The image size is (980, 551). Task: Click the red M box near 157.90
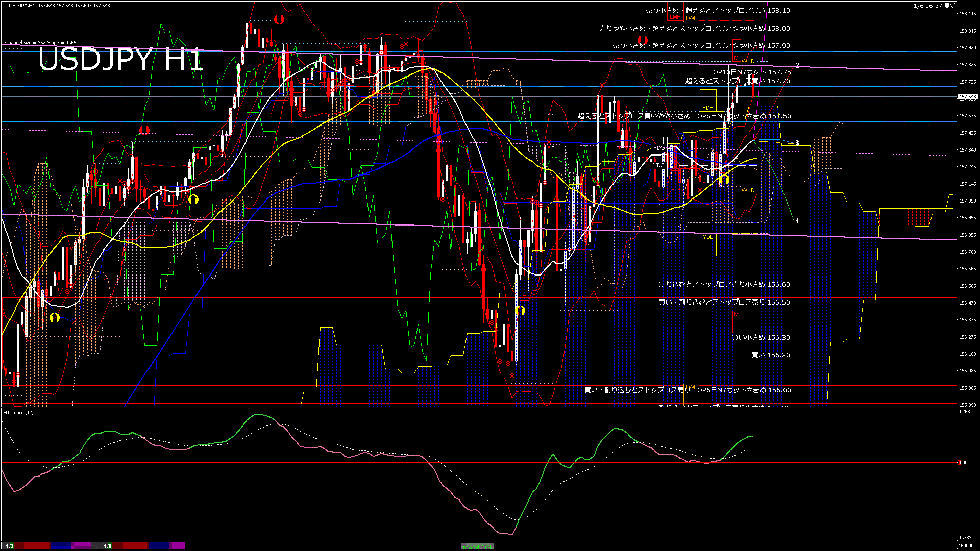pos(736,58)
